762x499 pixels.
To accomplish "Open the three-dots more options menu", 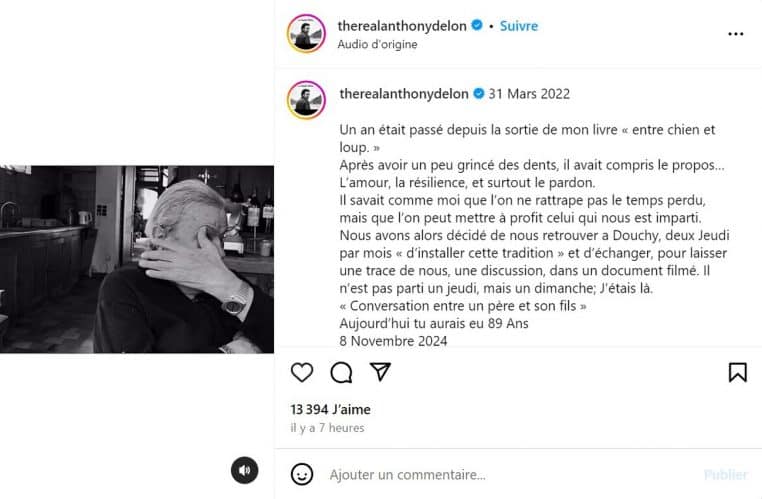I will click(x=736, y=34).
